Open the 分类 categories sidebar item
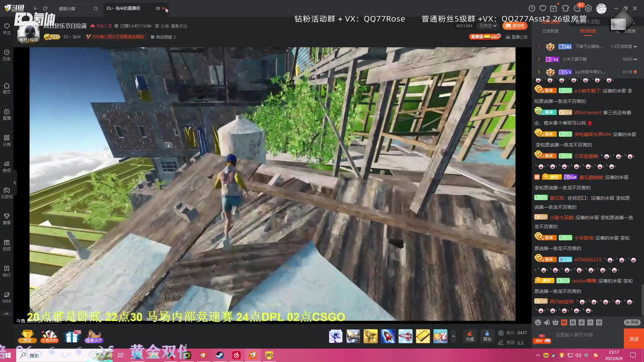Screen dimensions: 644x362 point(7,140)
